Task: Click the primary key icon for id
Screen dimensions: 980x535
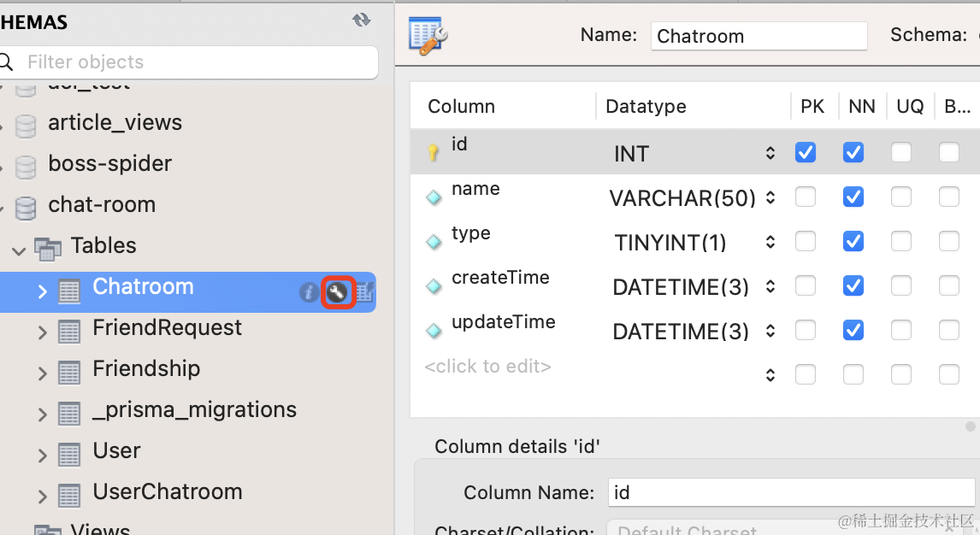Action: click(434, 153)
